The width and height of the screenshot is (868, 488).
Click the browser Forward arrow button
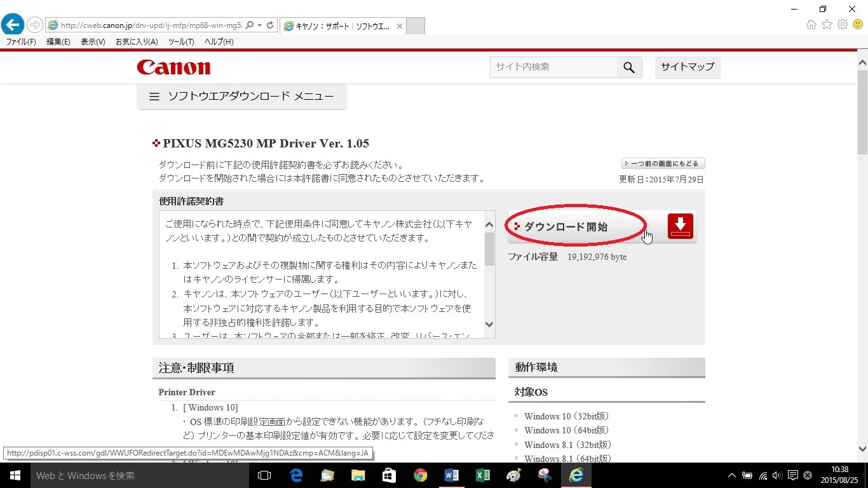point(34,25)
